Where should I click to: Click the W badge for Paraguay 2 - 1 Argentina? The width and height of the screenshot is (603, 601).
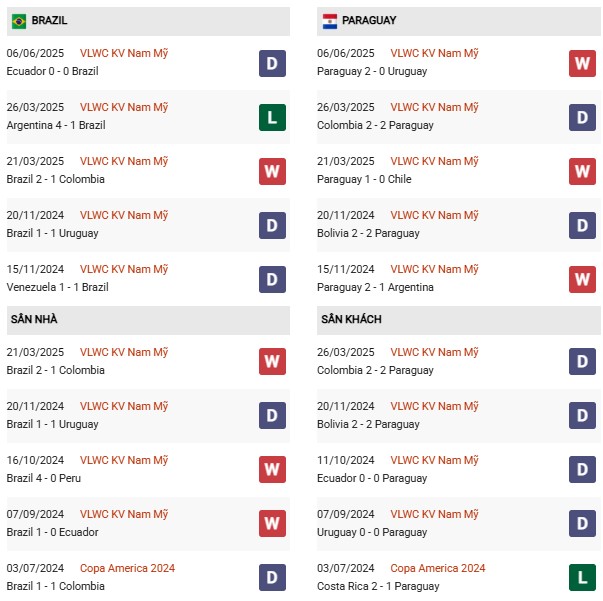(582, 279)
